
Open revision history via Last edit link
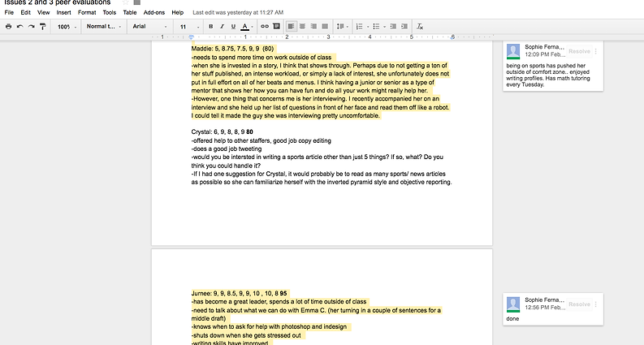coord(238,13)
